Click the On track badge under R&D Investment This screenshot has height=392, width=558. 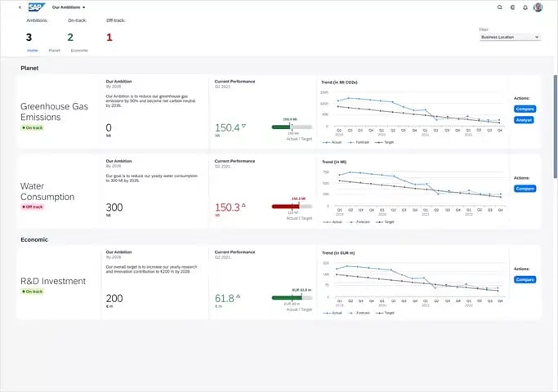click(33, 292)
